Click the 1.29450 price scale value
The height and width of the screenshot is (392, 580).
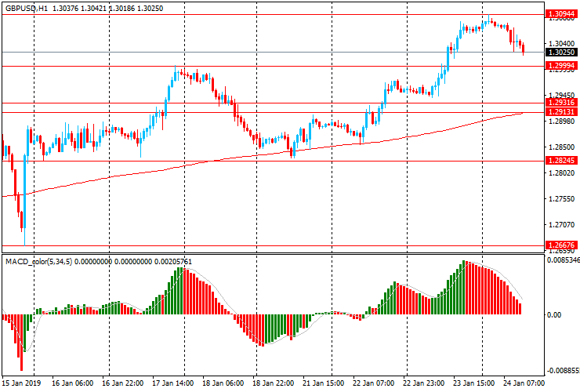(x=561, y=95)
